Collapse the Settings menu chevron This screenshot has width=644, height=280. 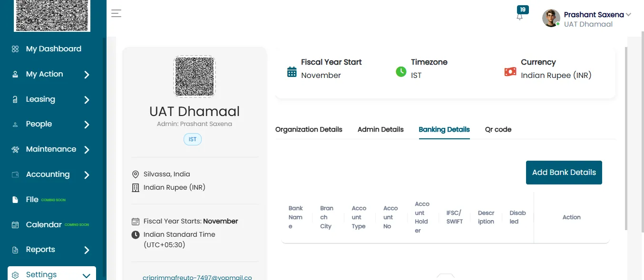(x=87, y=276)
